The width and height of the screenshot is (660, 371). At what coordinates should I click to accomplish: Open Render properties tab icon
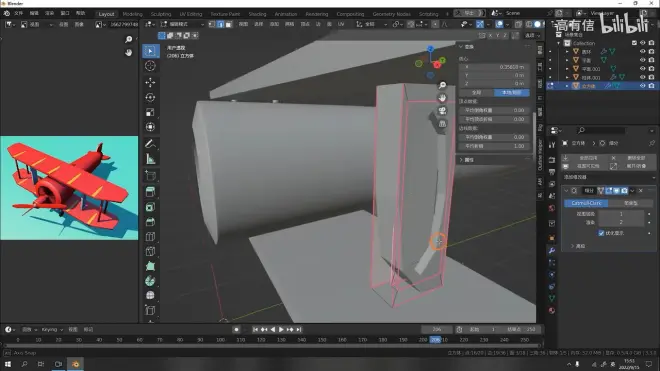coord(552,160)
